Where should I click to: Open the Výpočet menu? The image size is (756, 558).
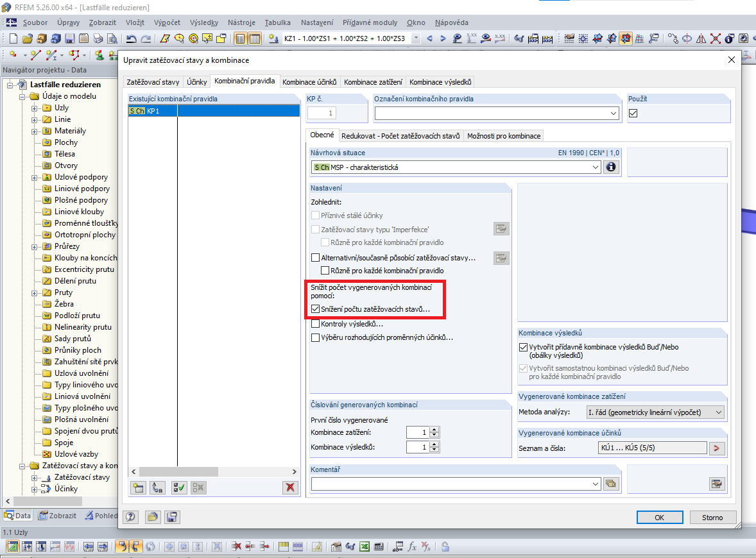(x=167, y=22)
